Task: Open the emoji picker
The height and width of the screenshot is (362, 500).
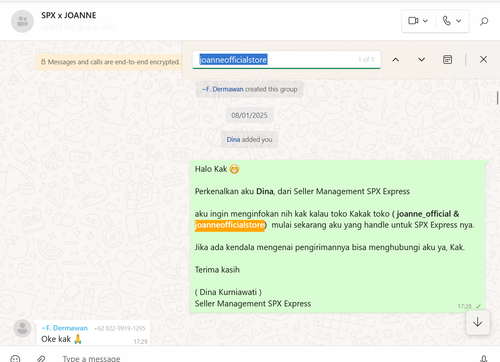Action: (x=15, y=359)
